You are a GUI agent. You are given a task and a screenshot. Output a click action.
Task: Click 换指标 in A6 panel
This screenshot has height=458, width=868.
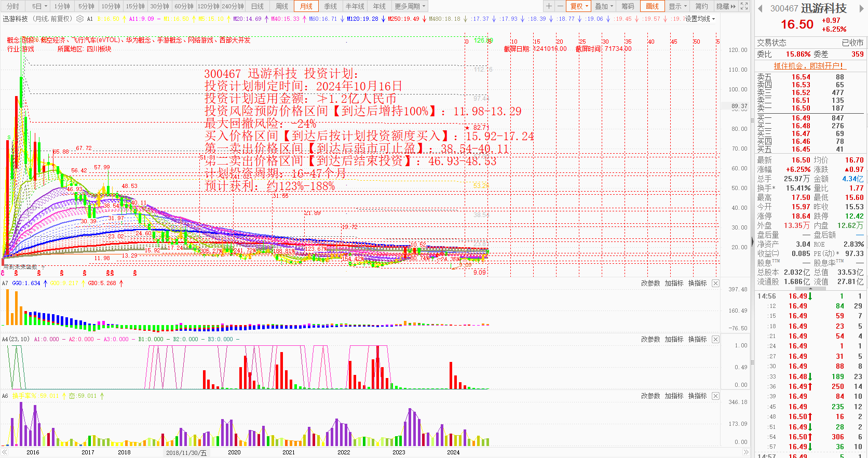click(x=697, y=396)
